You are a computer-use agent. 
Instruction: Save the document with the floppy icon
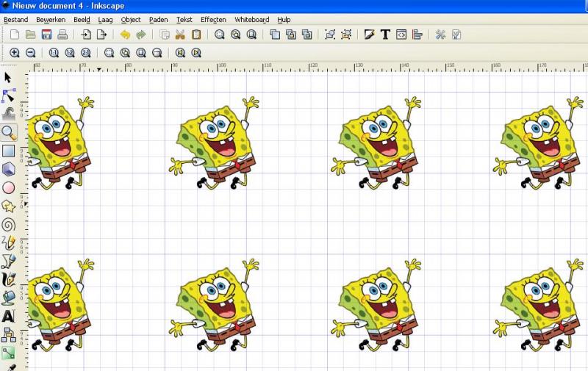point(46,35)
